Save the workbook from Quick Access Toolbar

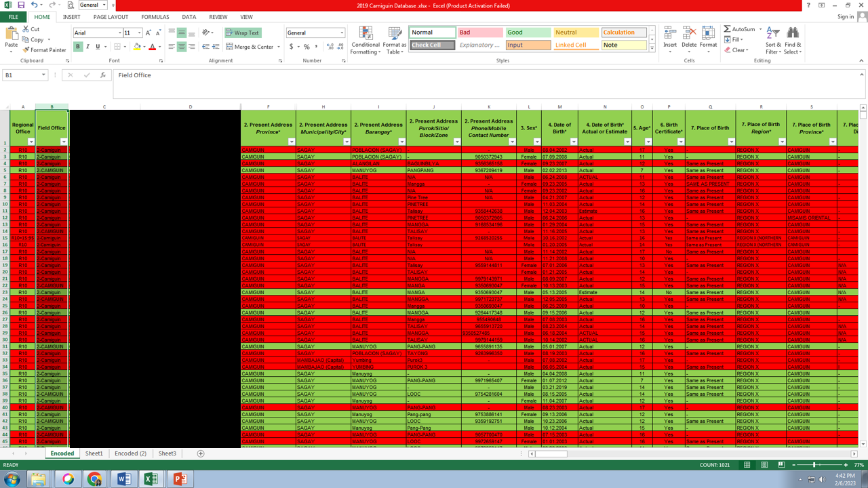21,5
